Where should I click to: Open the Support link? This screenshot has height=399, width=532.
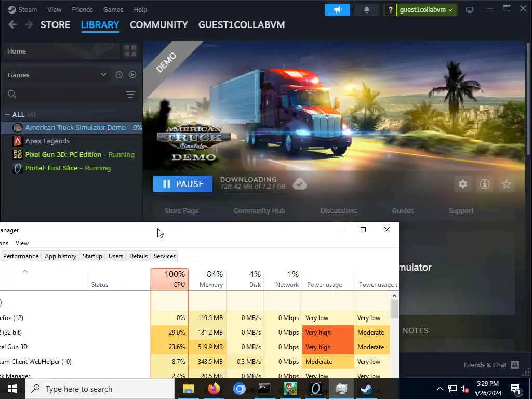pos(461,211)
